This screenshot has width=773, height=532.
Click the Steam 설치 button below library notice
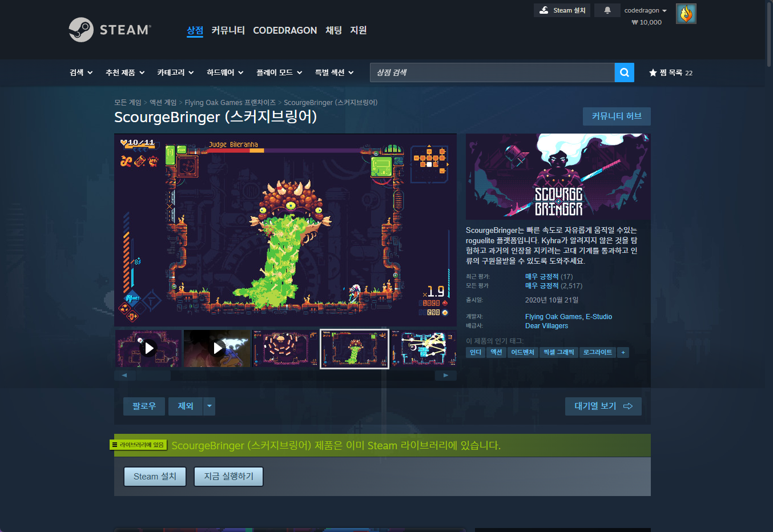[x=155, y=477]
